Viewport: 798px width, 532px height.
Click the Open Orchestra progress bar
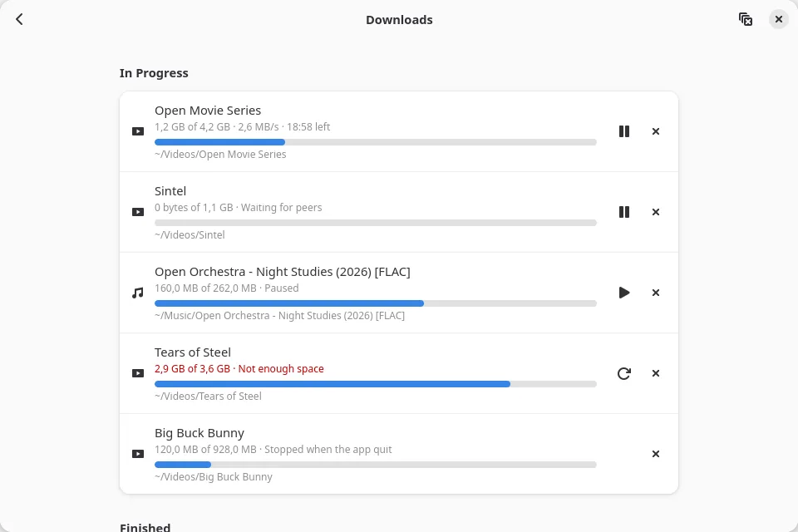[376, 303]
